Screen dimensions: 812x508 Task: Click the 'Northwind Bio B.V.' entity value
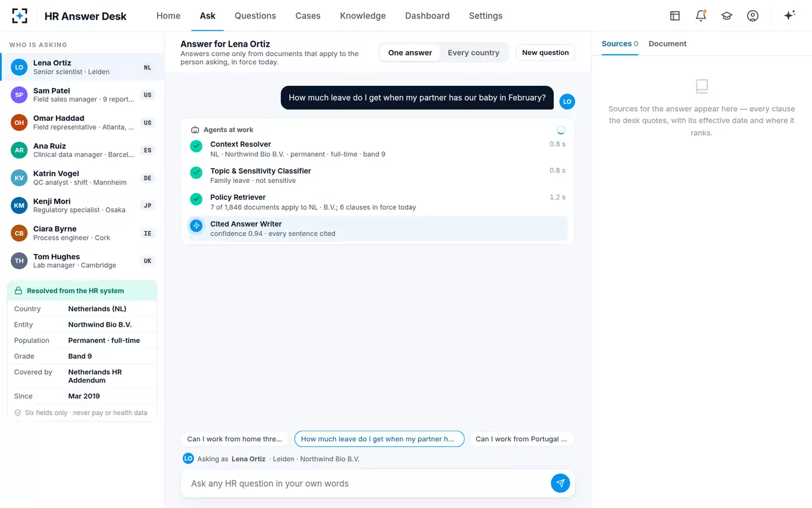(100, 325)
